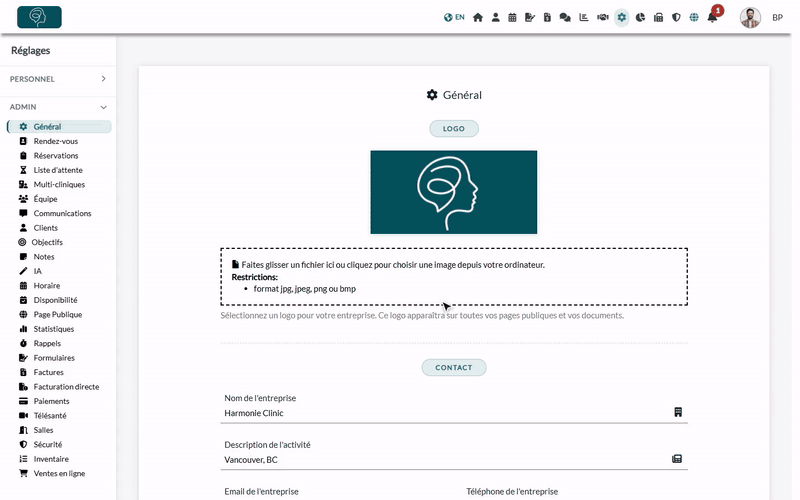The image size is (800, 500).
Task: Open Sécurité settings
Action: click(47, 444)
